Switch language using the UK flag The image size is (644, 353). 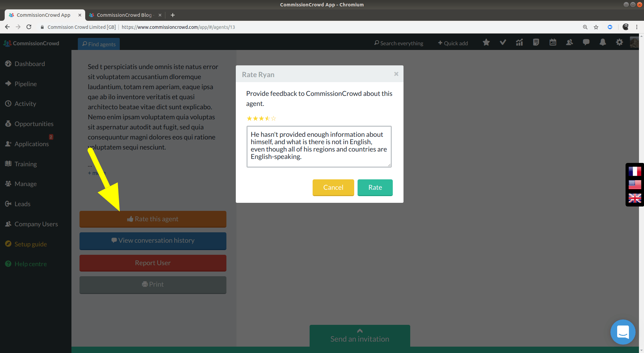(635, 198)
